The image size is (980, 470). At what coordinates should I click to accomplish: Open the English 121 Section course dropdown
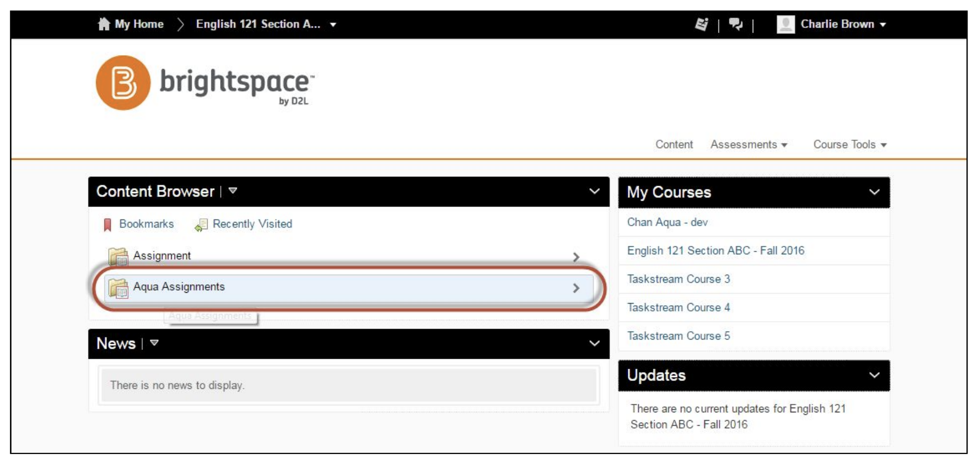click(x=333, y=24)
